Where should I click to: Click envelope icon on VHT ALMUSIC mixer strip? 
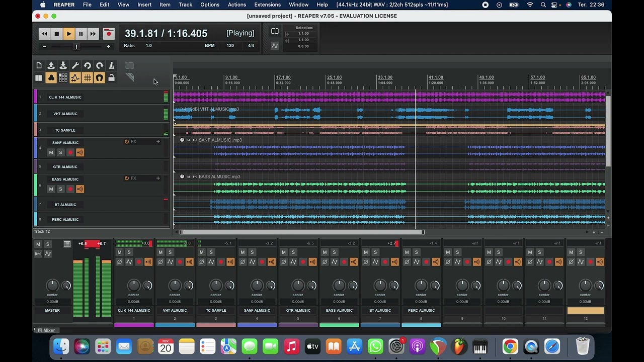pyautogui.click(x=170, y=262)
